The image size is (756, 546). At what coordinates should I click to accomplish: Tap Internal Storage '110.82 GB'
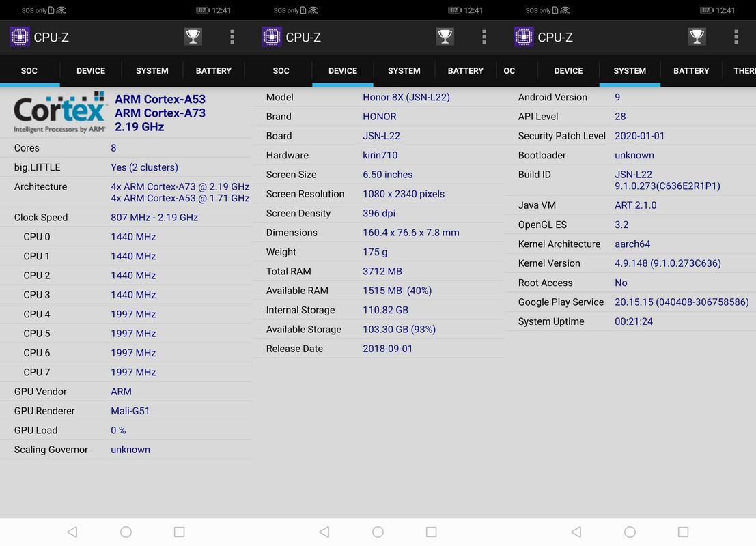click(x=386, y=310)
